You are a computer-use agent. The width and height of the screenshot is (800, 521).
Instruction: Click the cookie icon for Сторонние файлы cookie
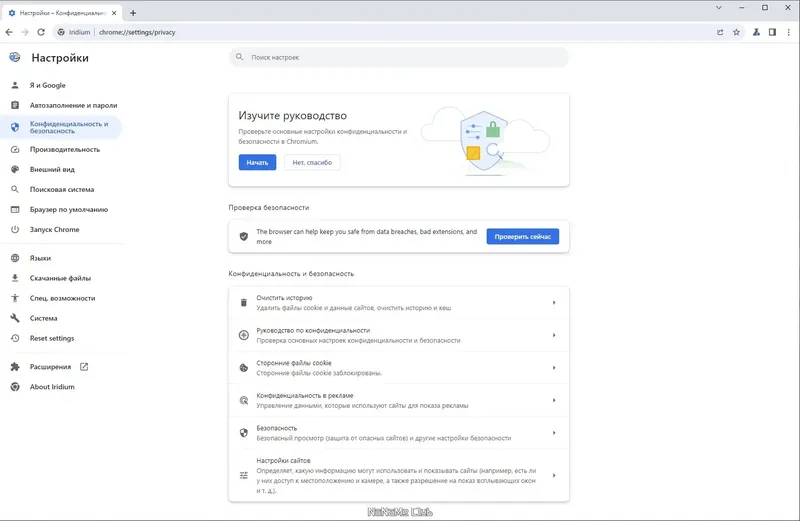click(244, 368)
